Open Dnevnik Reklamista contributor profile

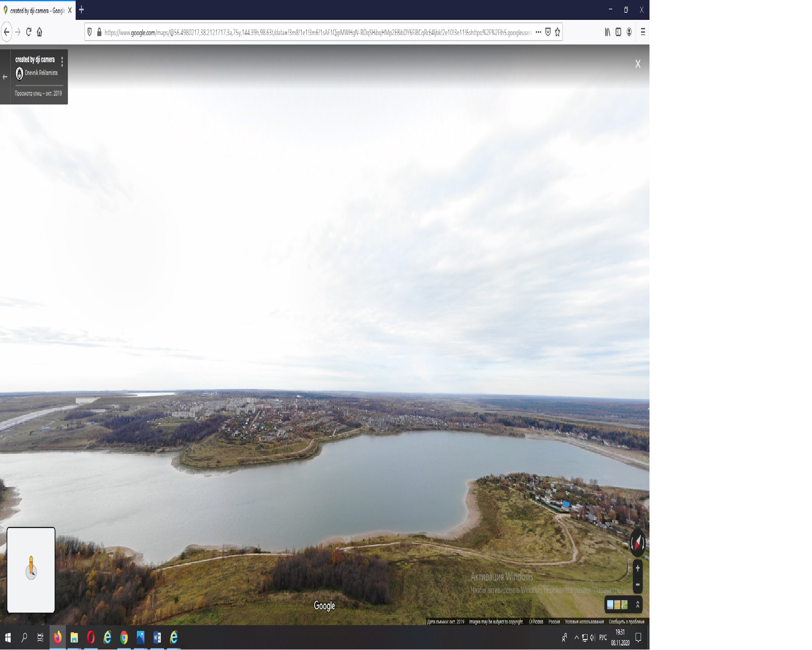point(41,73)
